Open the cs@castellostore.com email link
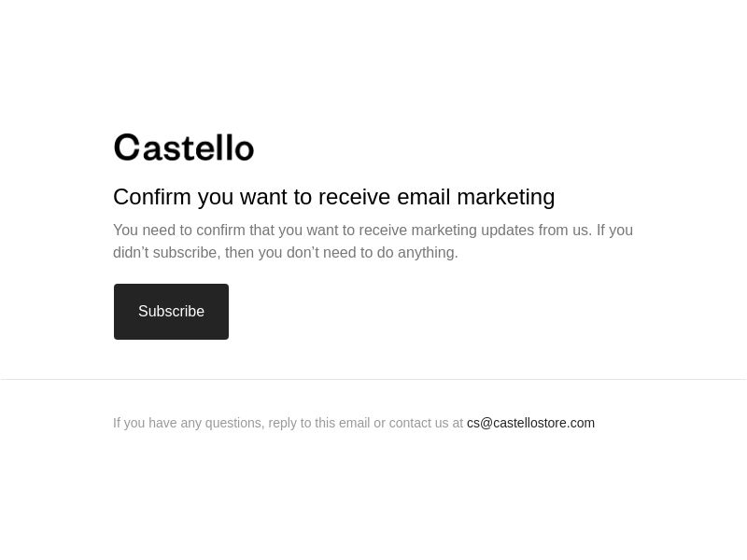This screenshot has height=560, width=747. tap(530, 423)
